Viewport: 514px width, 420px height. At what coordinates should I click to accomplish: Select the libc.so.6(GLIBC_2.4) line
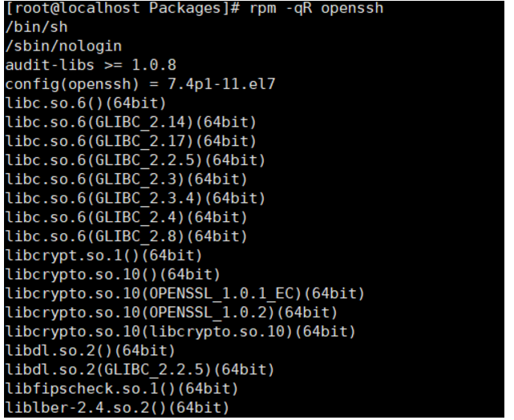click(126, 217)
